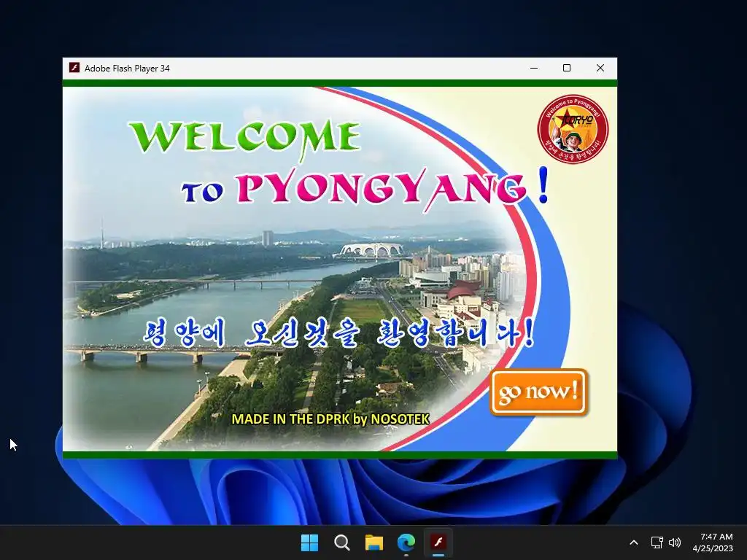Click "MADE IN THE DPRK by NOSOTEK" text
747x560 pixels.
point(330,419)
